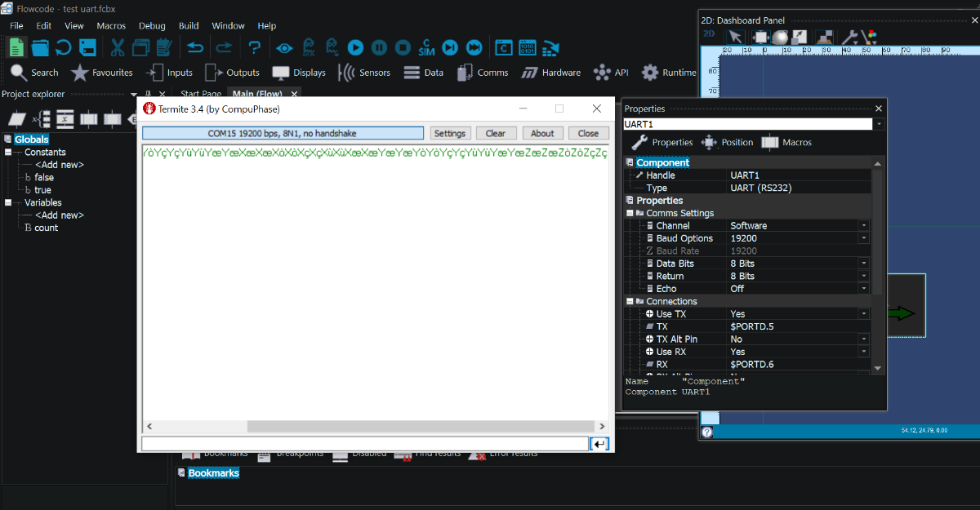This screenshot has width=980, height=510.
Task: Select the count variable in Project explorer
Action: [46, 228]
